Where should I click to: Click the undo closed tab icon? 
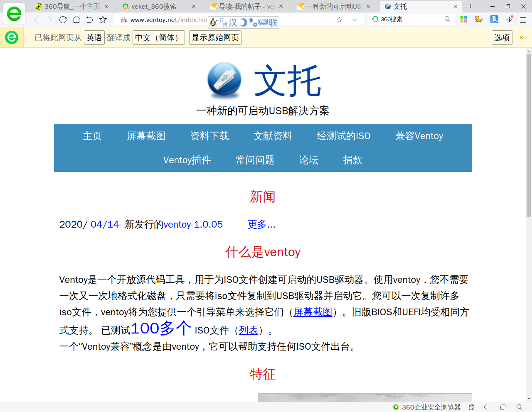click(x=89, y=20)
